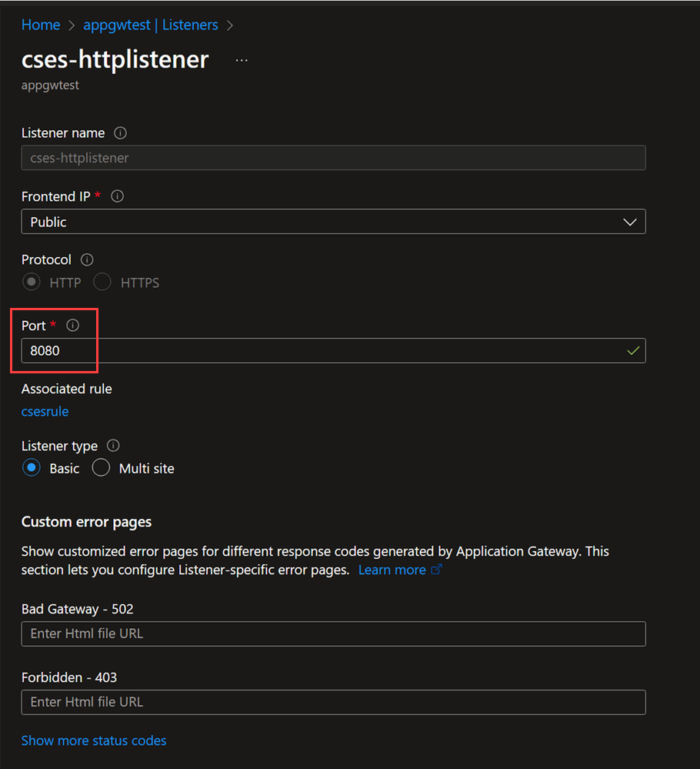Image resolution: width=700 pixels, height=769 pixels.
Task: Open the Frontend IP dropdown
Action: click(630, 222)
